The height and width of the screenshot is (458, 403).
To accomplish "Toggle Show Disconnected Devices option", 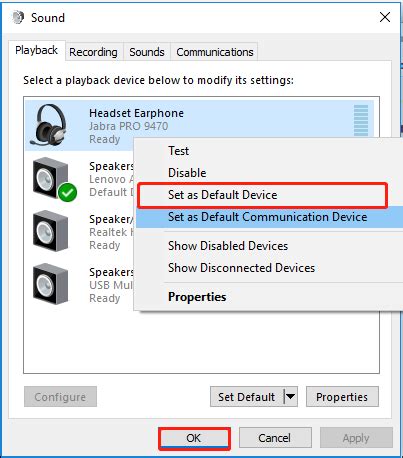I will coord(241,268).
